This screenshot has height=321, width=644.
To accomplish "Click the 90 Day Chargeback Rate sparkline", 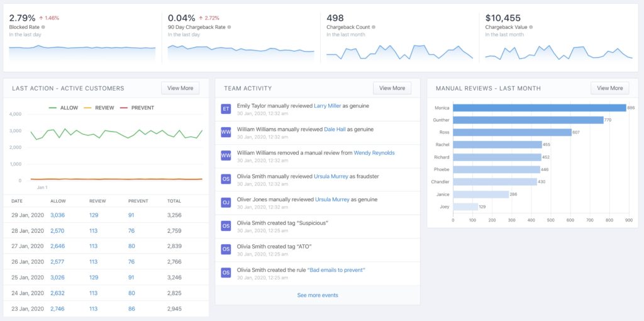I will (241, 53).
